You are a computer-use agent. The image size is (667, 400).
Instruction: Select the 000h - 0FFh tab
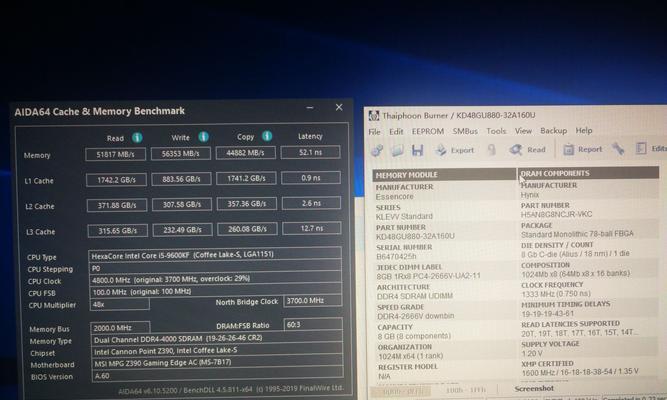(x=400, y=390)
